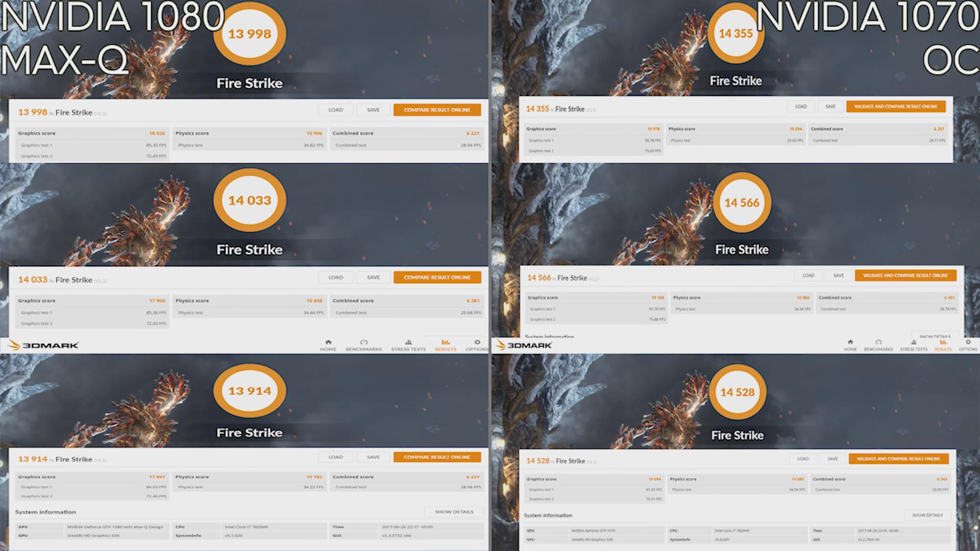Screen dimensions: 980x551
Task: Click Graphics score value in top-left result
Action: pos(156,133)
